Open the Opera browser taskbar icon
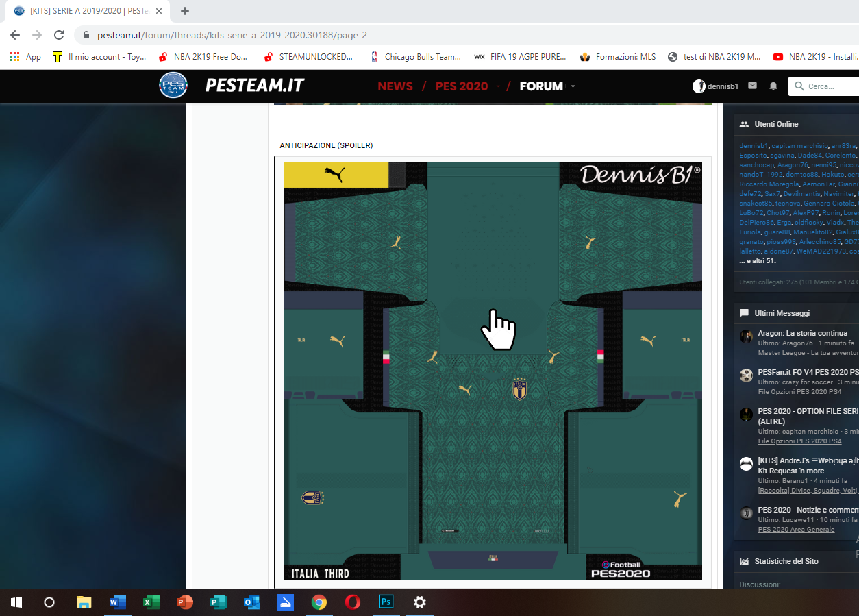 point(353,602)
